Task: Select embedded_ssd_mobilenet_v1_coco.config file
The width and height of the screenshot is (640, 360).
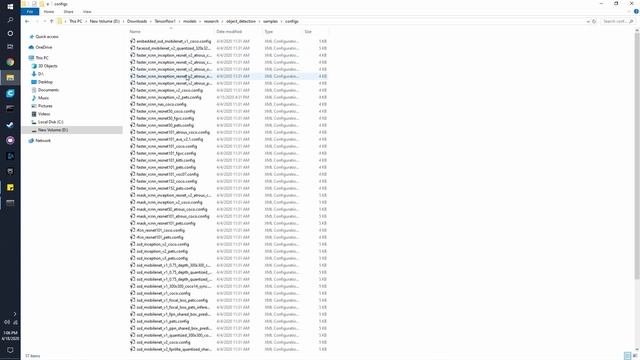Action: pos(173,41)
